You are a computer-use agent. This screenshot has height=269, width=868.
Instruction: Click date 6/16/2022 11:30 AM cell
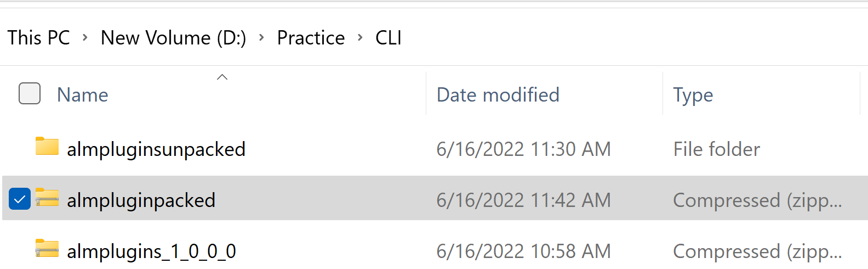523,149
